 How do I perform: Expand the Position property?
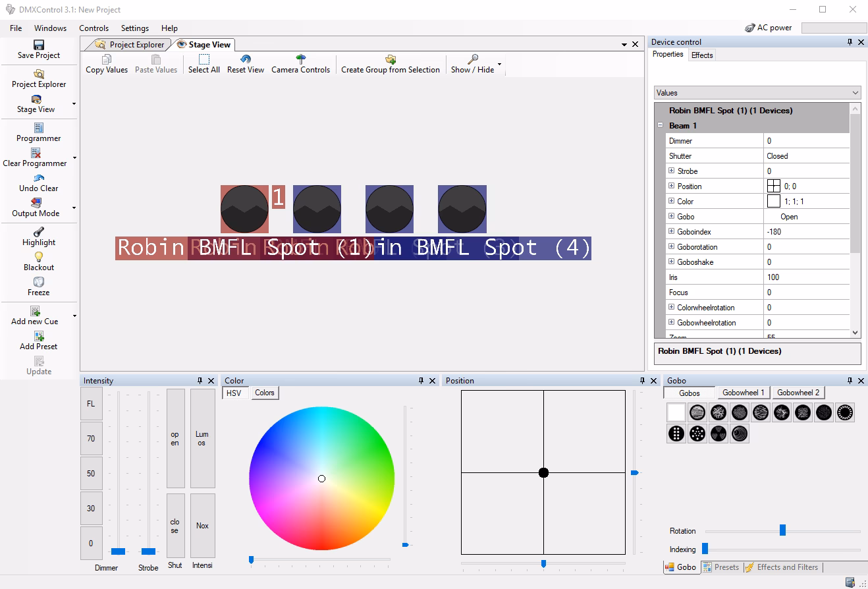pyautogui.click(x=671, y=186)
